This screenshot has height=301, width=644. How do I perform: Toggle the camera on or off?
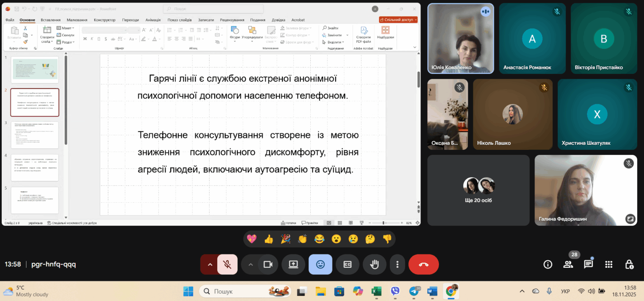pos(267,264)
